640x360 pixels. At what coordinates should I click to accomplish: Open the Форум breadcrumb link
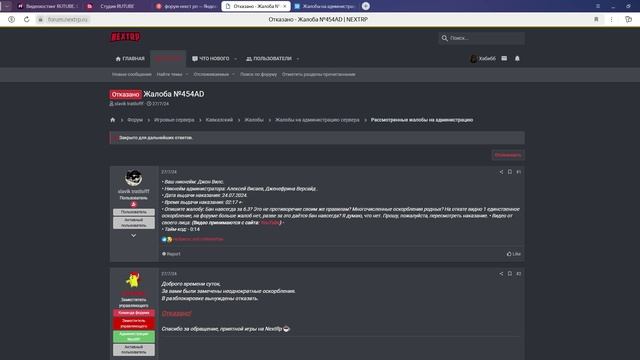135,120
